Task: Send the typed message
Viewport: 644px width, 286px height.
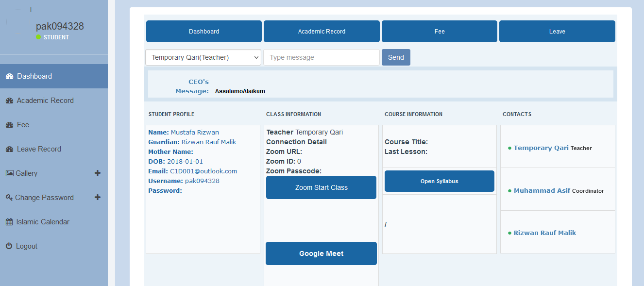Action: coord(396,57)
